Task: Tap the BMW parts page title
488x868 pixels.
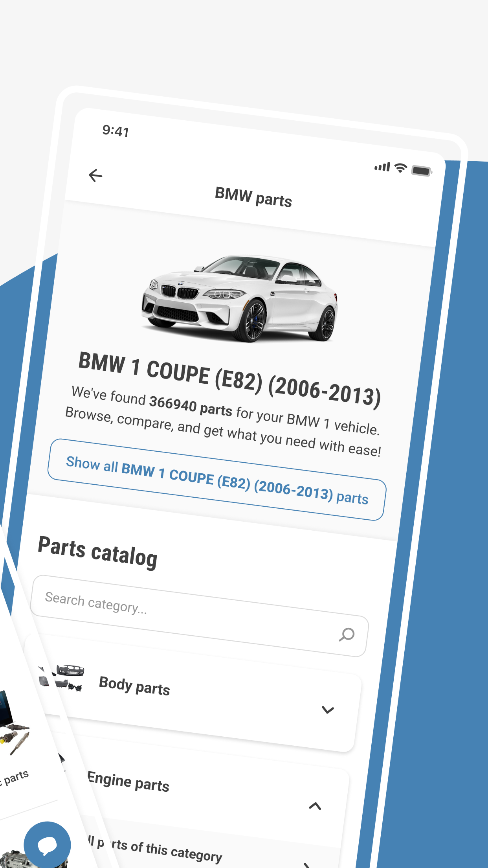Action: pos(253,197)
